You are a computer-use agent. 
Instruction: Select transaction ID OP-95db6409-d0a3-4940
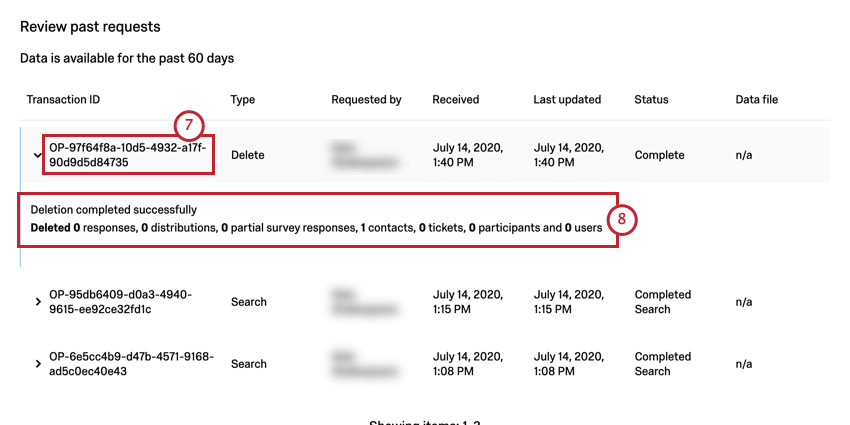tap(120, 302)
